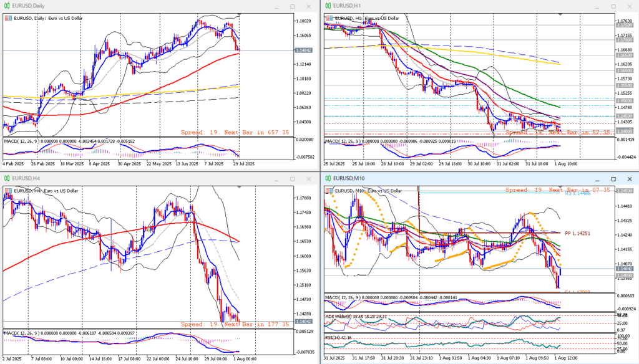Image resolution: width=639 pixels, height=364 pixels.
Task: Click chart shift triangle marker in Daily chart
Action: click(x=239, y=15)
